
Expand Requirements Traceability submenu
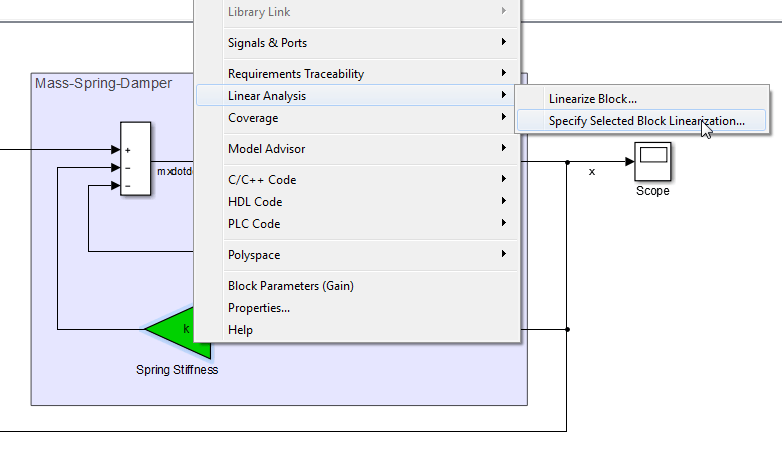[296, 74]
